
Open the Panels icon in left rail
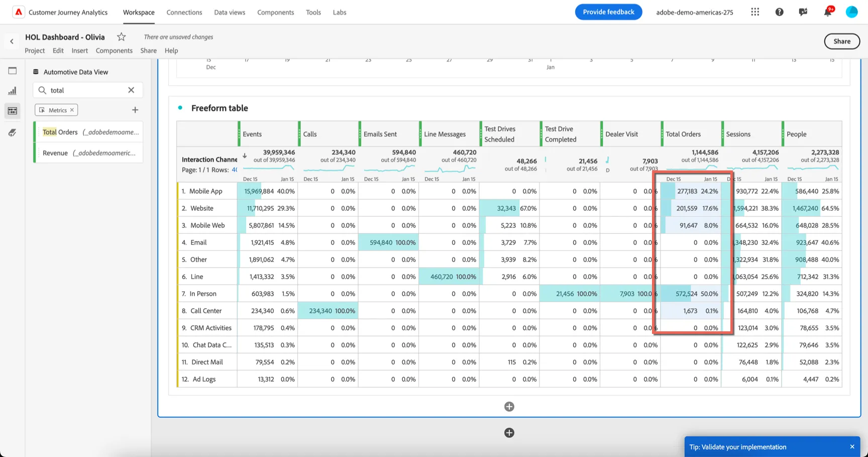pos(13,71)
